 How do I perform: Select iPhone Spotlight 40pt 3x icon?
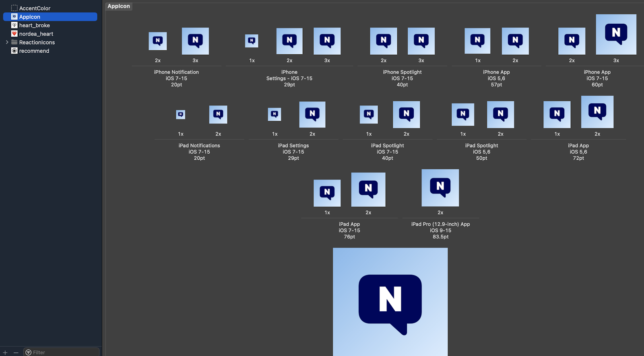click(x=421, y=41)
